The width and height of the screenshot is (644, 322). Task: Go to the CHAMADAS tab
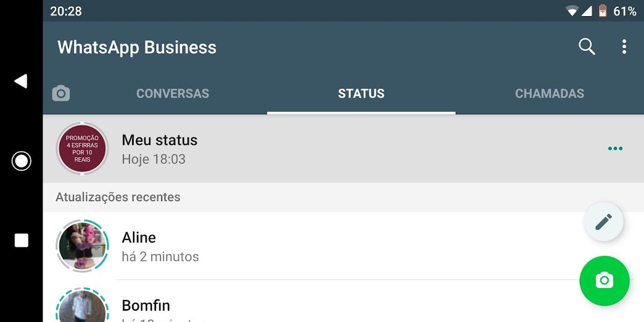[x=550, y=93]
